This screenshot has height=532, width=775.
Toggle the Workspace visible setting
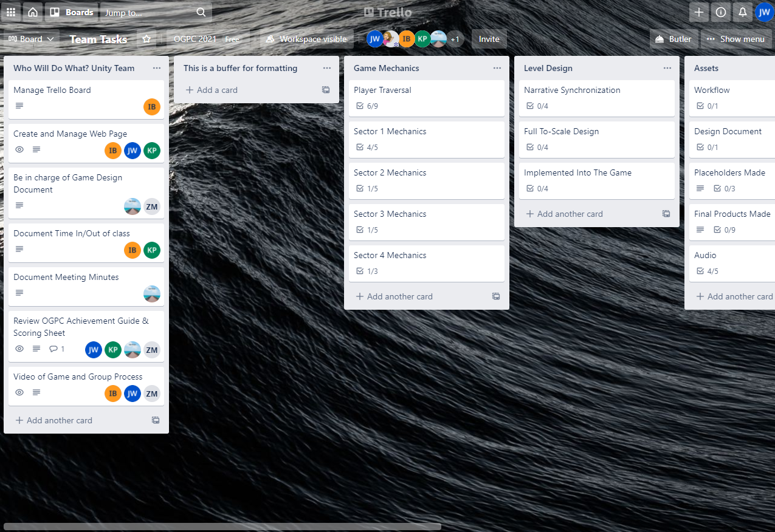306,38
